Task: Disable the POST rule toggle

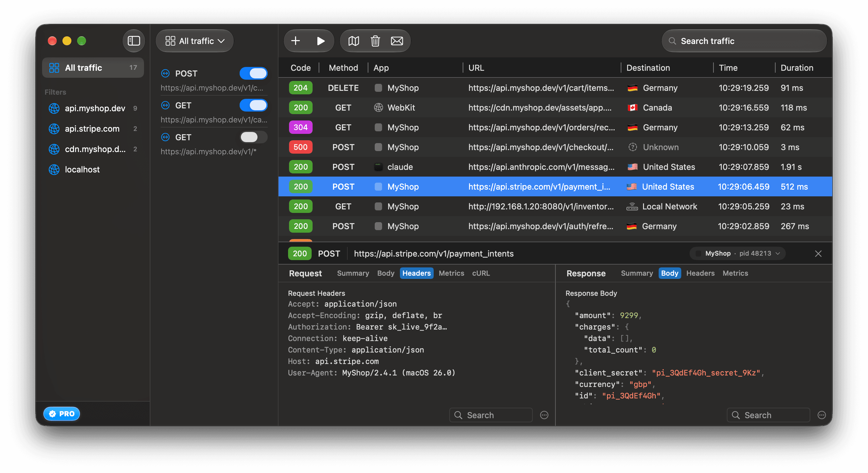Action: coord(253,73)
